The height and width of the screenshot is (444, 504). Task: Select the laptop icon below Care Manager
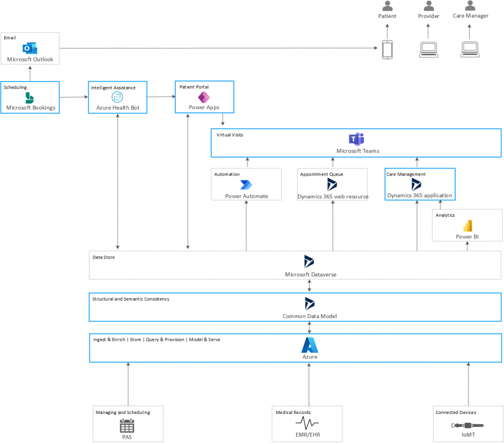click(x=470, y=50)
